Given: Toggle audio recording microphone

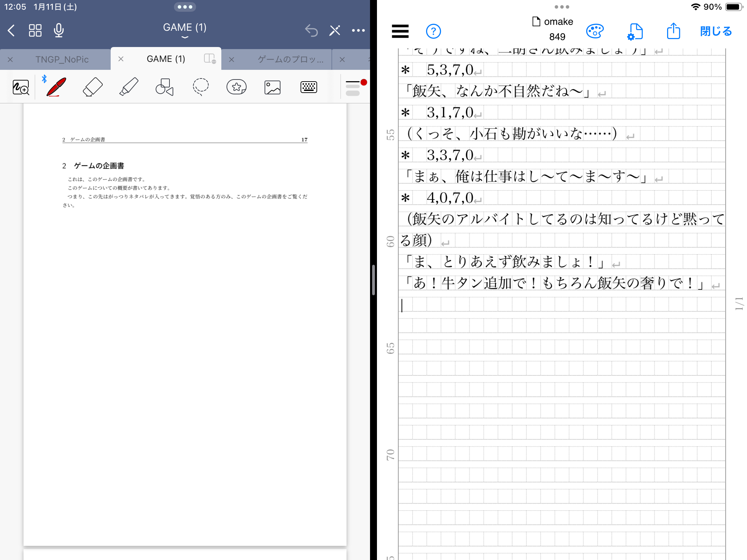Looking at the screenshot, I should [x=59, y=31].
